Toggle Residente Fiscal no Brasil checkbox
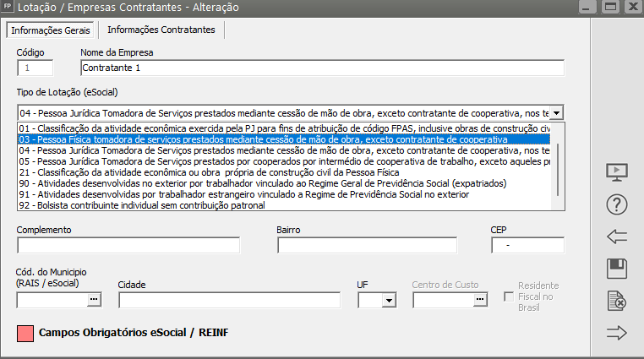 (x=508, y=296)
